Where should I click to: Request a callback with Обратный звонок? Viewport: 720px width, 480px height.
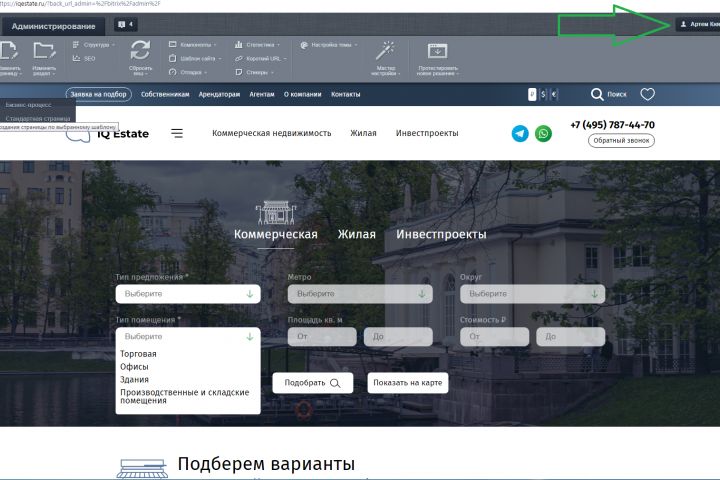[x=621, y=141]
